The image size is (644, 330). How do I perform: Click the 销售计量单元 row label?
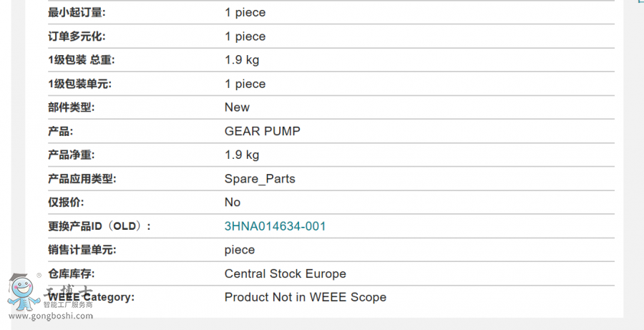[x=82, y=250]
